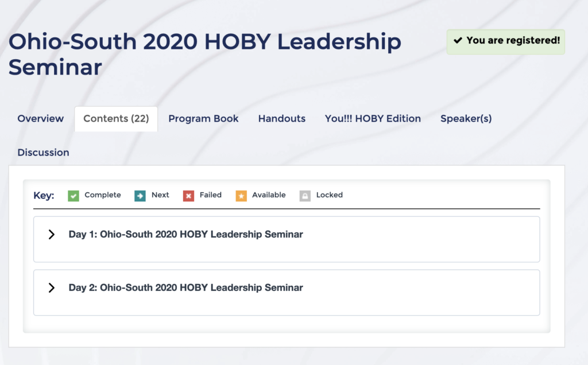Click the Key: label
The image size is (588, 365).
click(x=44, y=196)
